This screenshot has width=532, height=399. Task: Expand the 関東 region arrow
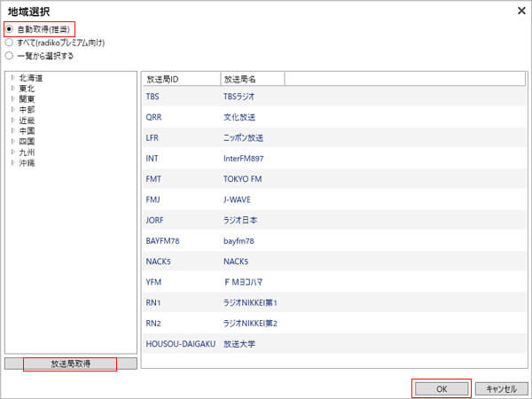12,99
